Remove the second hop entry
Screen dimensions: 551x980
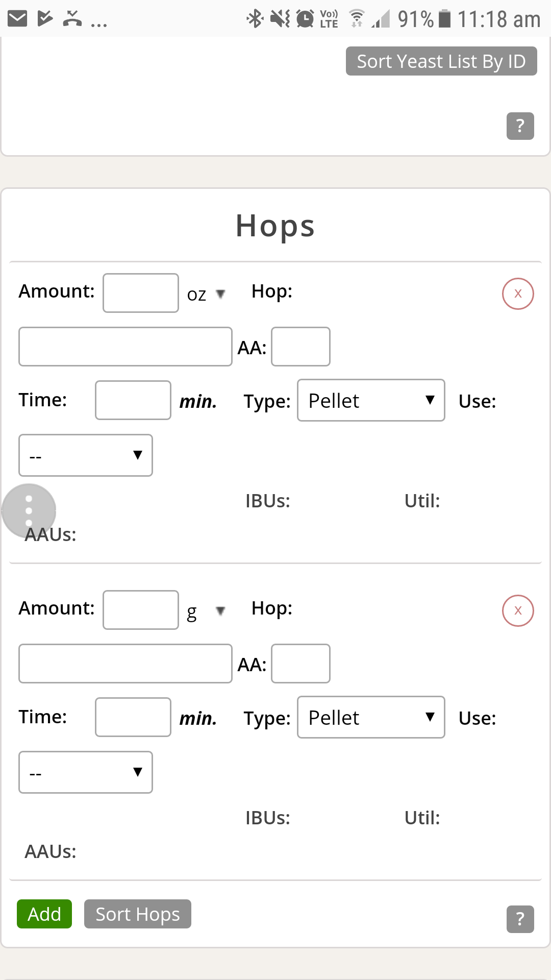pos(518,610)
